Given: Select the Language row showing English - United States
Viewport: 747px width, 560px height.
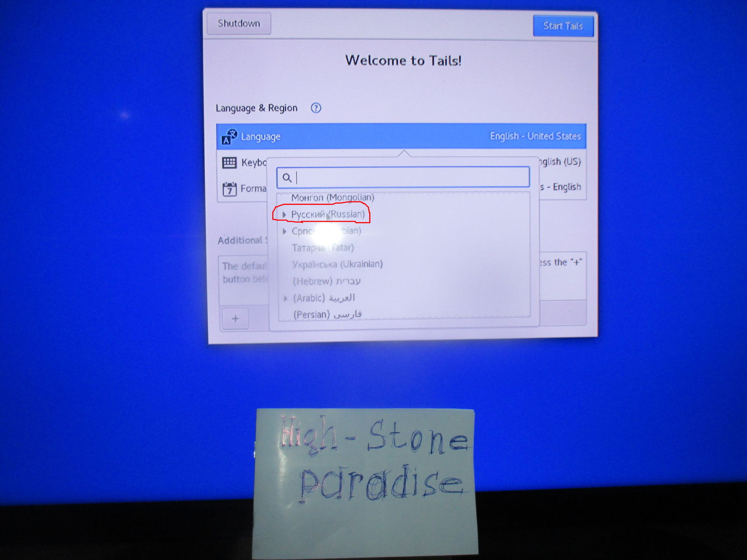Looking at the screenshot, I should click(x=402, y=136).
